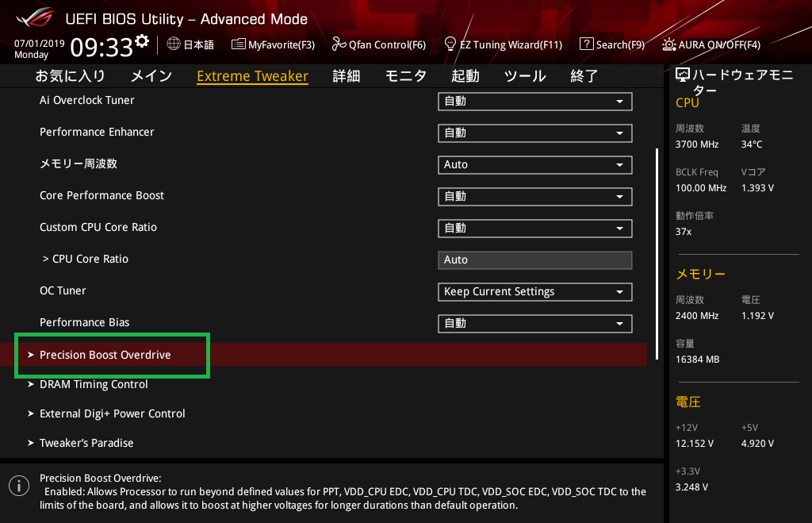Switch to お気に入り tab
This screenshot has width=812, height=523.
[x=70, y=76]
